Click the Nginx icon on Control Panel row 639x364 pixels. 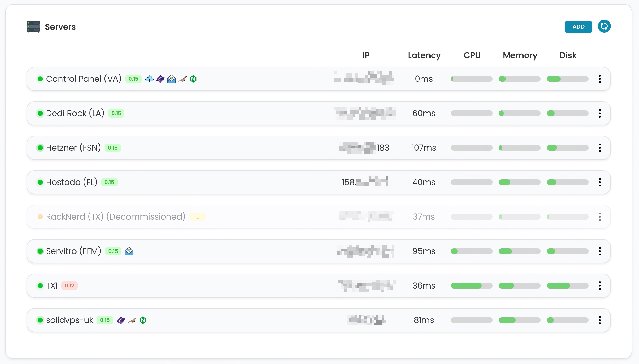(x=193, y=79)
